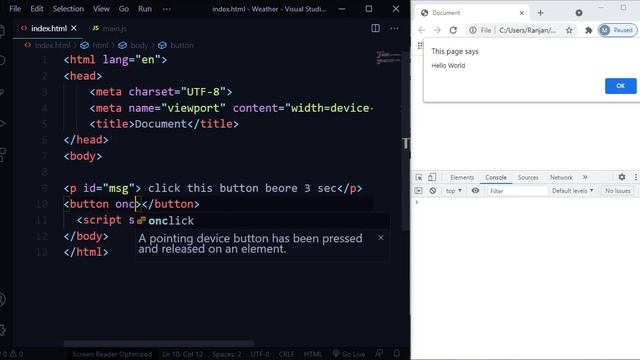Click the editor horizontal scrollbar
The image size is (640, 360).
(x=159, y=343)
